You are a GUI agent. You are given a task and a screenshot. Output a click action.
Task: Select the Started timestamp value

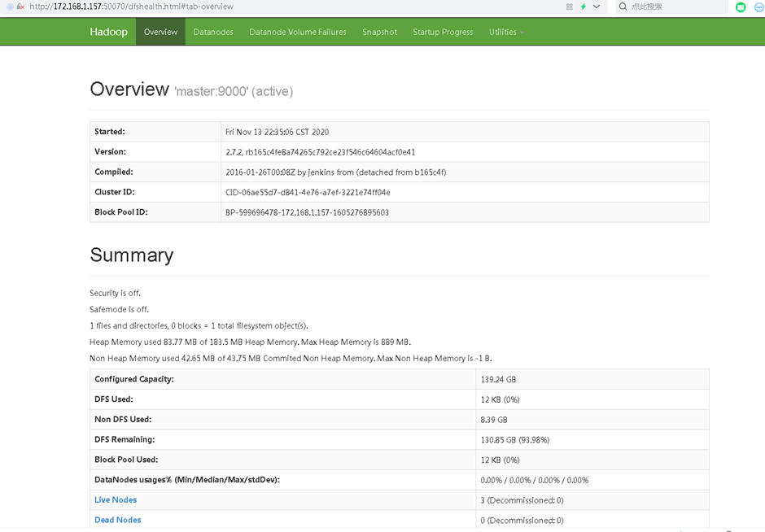click(x=278, y=132)
